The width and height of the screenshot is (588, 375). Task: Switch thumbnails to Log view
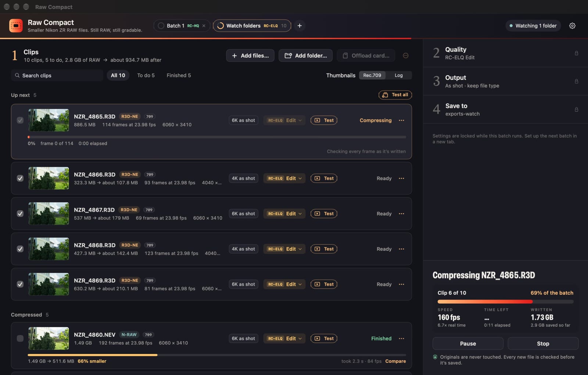[399, 75]
